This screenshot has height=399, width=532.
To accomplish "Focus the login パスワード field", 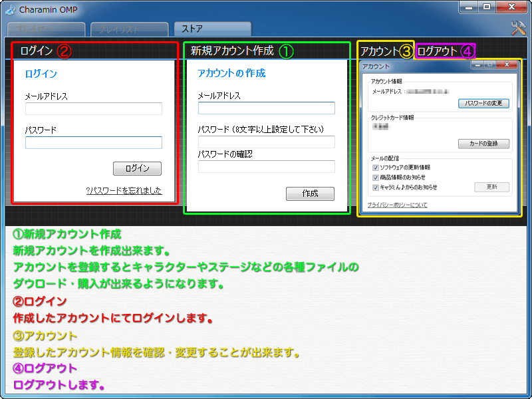I will [94, 142].
